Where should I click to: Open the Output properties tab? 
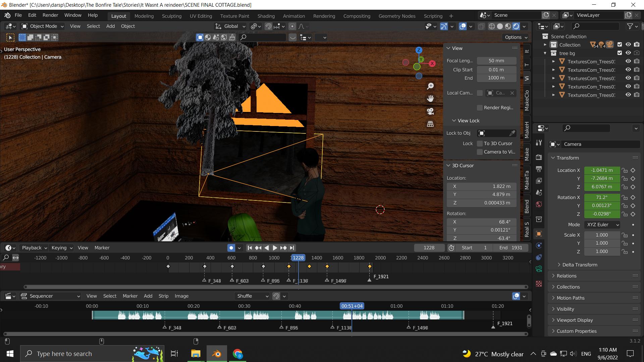click(539, 169)
